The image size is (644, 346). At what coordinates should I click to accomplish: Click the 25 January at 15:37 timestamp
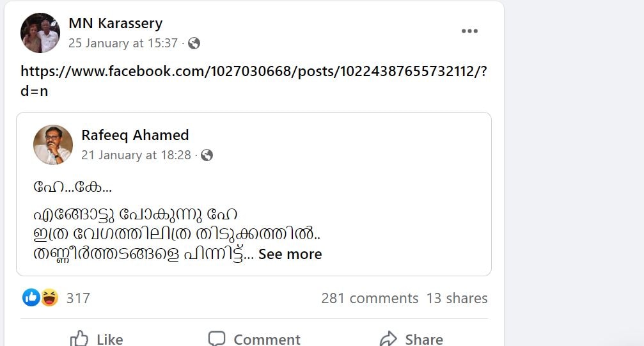[x=123, y=43]
